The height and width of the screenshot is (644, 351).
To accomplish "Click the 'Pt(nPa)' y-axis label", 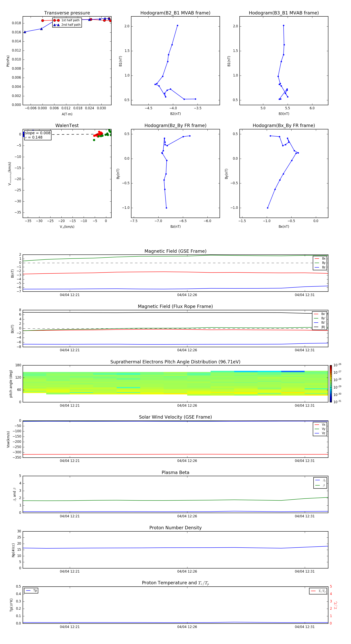I will [x=8, y=61].
